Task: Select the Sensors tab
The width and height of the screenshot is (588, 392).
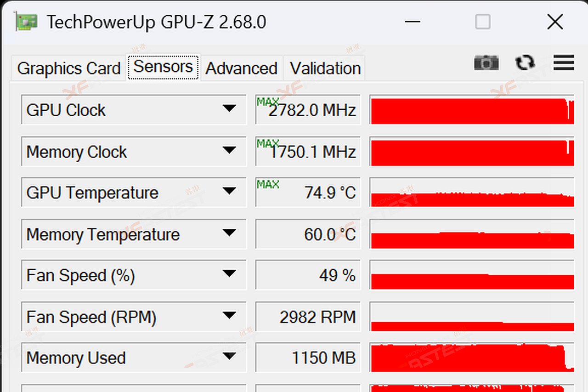Action: pyautogui.click(x=163, y=67)
